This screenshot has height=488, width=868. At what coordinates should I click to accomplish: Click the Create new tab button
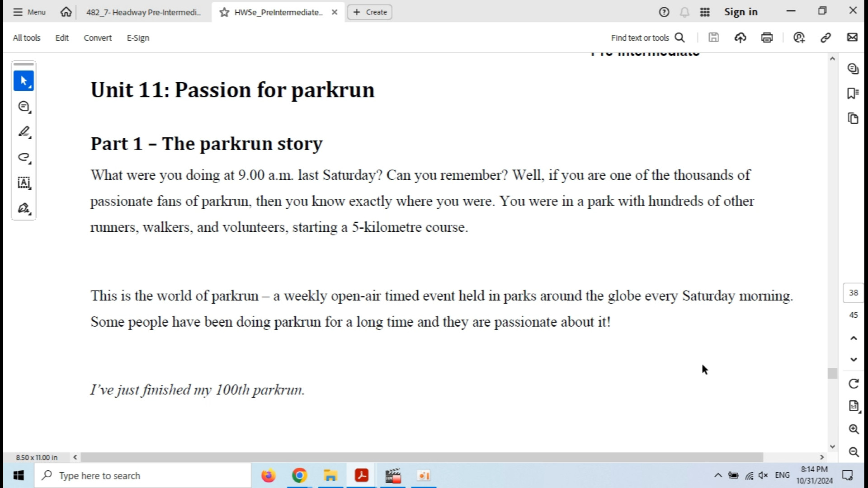[369, 12]
